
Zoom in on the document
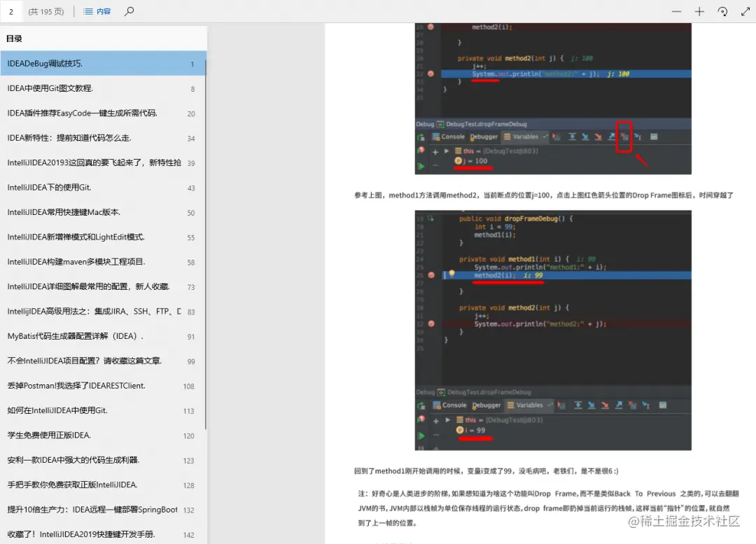(x=699, y=11)
